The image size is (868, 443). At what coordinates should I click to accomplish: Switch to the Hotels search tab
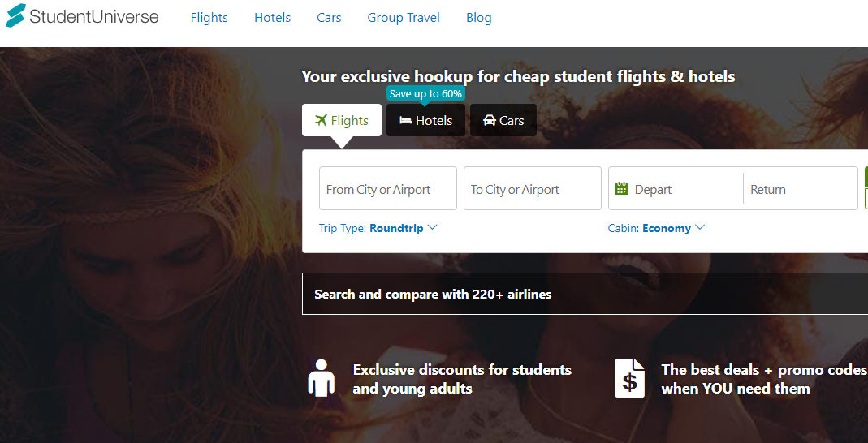[x=426, y=121]
